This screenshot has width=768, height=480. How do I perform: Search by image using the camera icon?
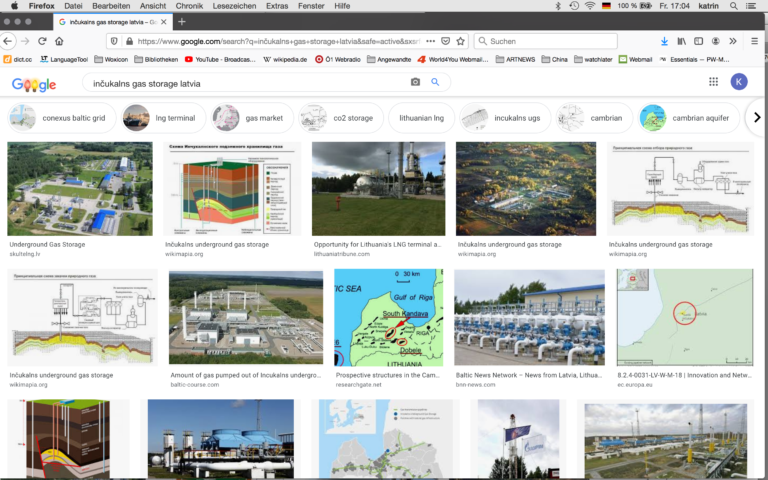pyautogui.click(x=415, y=82)
